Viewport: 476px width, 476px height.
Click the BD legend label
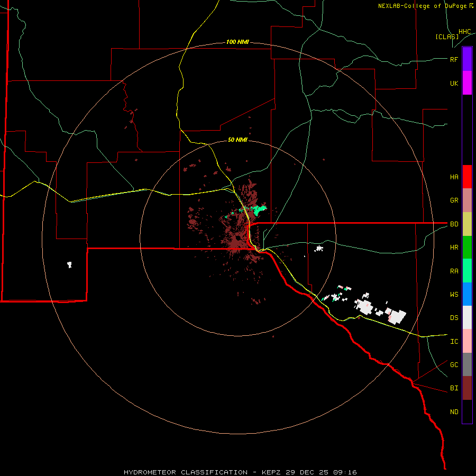coord(454,224)
